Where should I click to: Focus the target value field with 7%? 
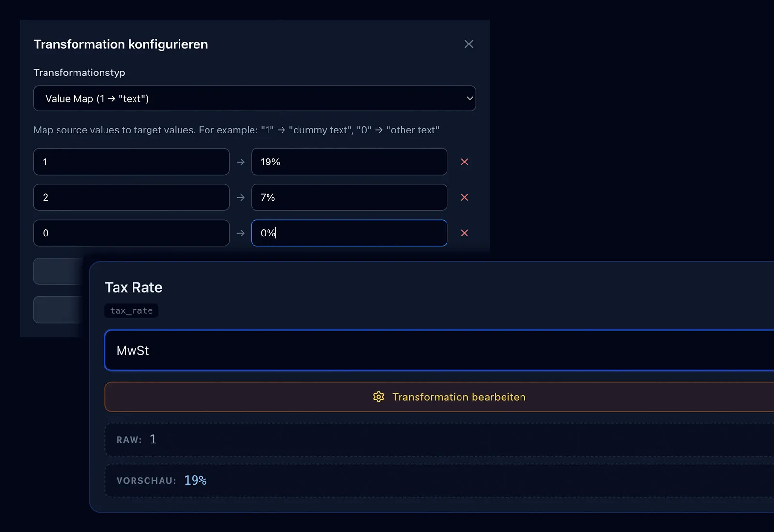349,197
